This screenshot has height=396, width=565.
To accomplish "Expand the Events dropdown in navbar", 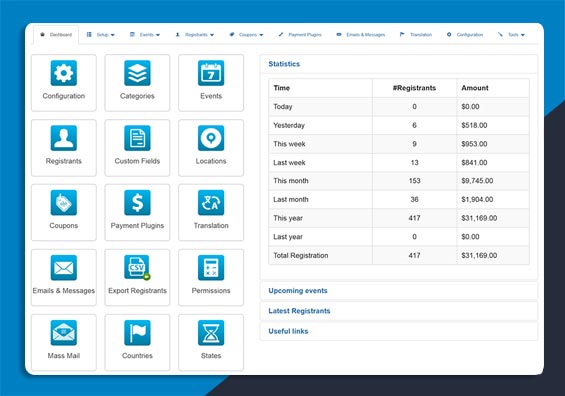I will (144, 35).
